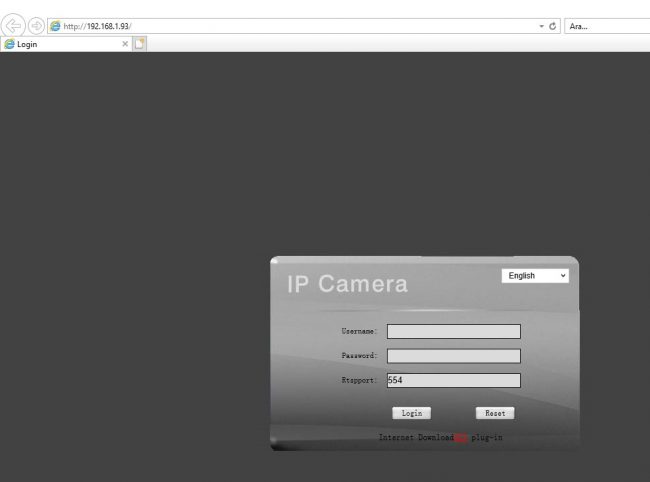The image size is (650, 482).
Task: Open the English language dropdown
Action: (535, 275)
